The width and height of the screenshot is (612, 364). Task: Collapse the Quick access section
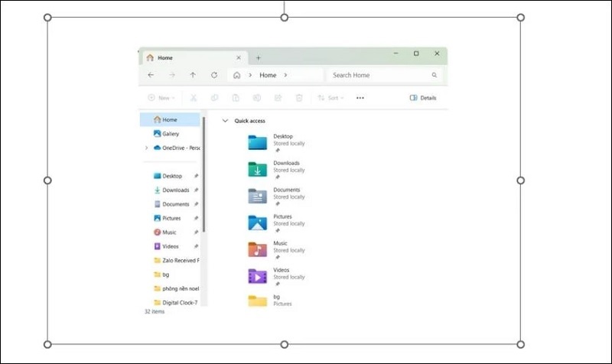[x=225, y=121]
